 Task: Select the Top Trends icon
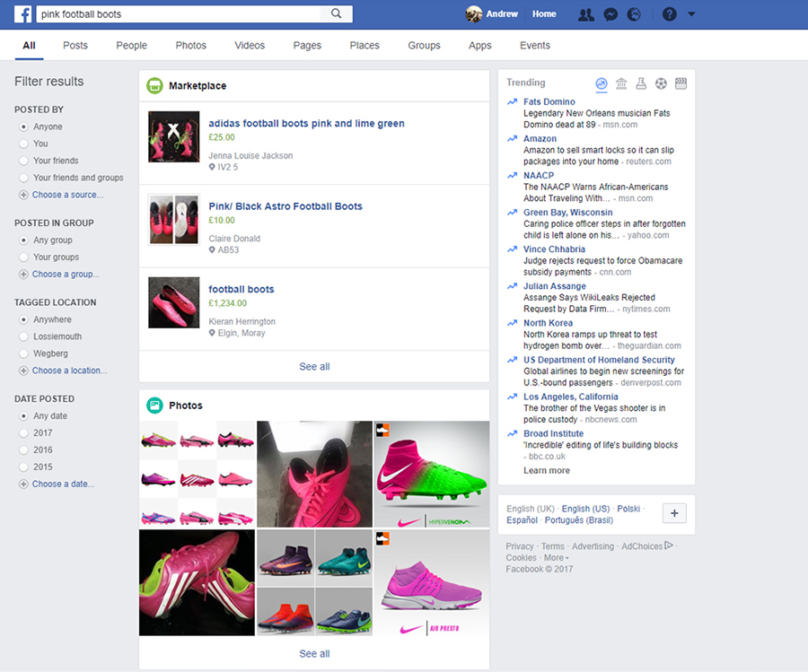click(x=602, y=84)
